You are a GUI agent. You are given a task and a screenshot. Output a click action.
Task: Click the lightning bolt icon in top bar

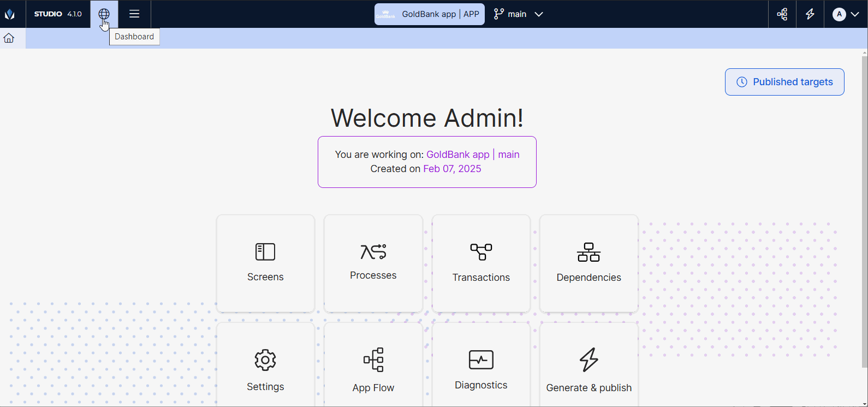[x=810, y=14]
